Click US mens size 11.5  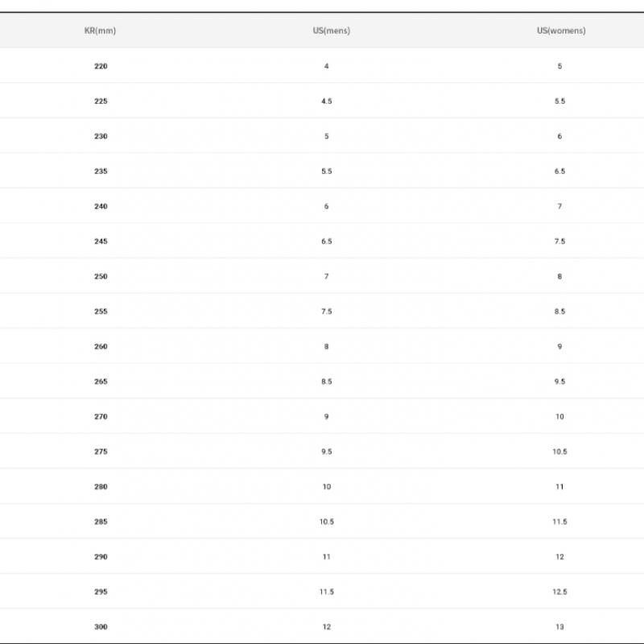click(x=326, y=592)
